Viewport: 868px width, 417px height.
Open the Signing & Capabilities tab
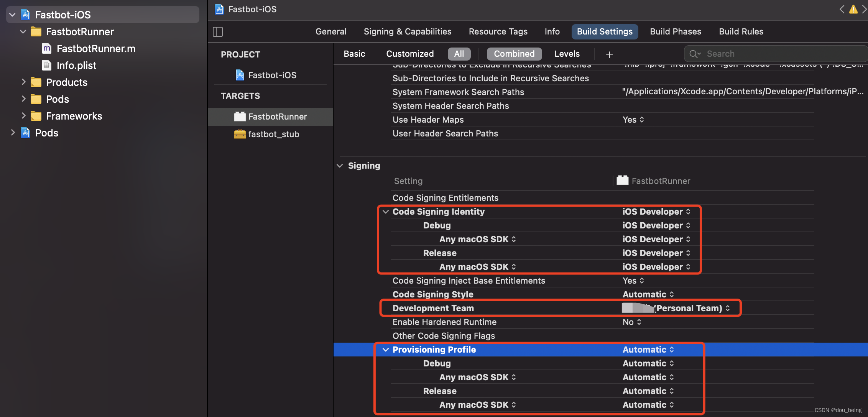click(x=408, y=32)
